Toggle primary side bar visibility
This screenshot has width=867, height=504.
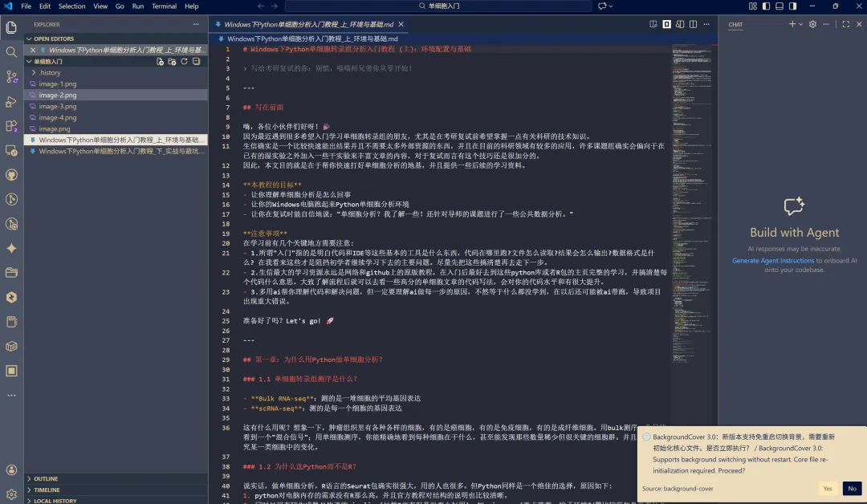pos(767,6)
